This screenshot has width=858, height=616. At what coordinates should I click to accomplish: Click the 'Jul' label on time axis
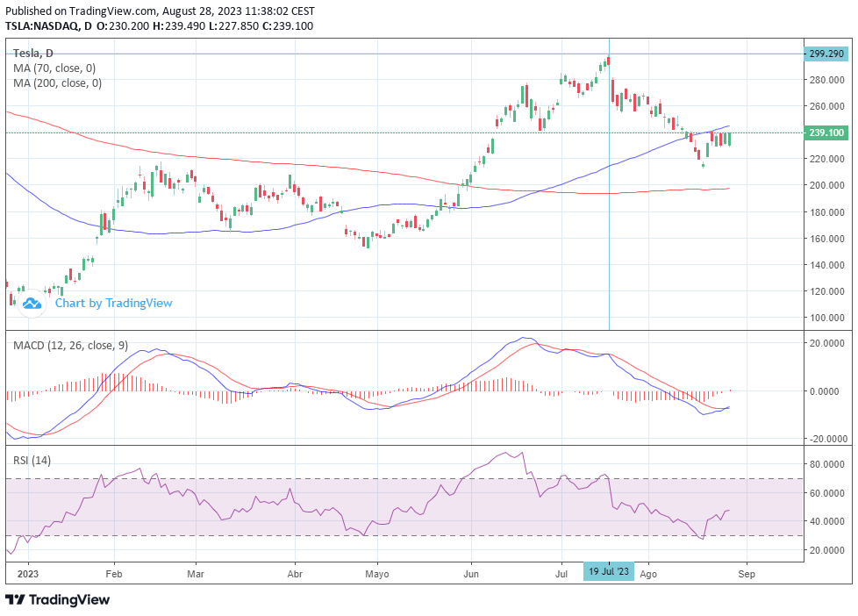[561, 574]
